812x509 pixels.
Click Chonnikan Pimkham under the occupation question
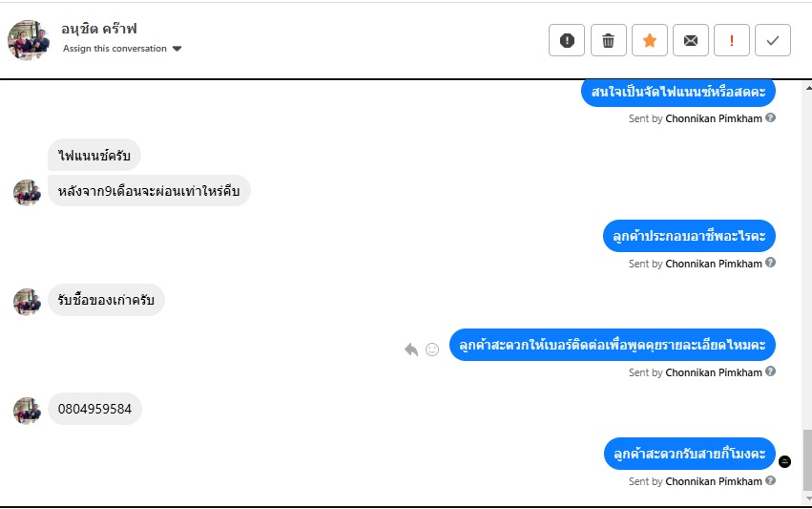[713, 264]
